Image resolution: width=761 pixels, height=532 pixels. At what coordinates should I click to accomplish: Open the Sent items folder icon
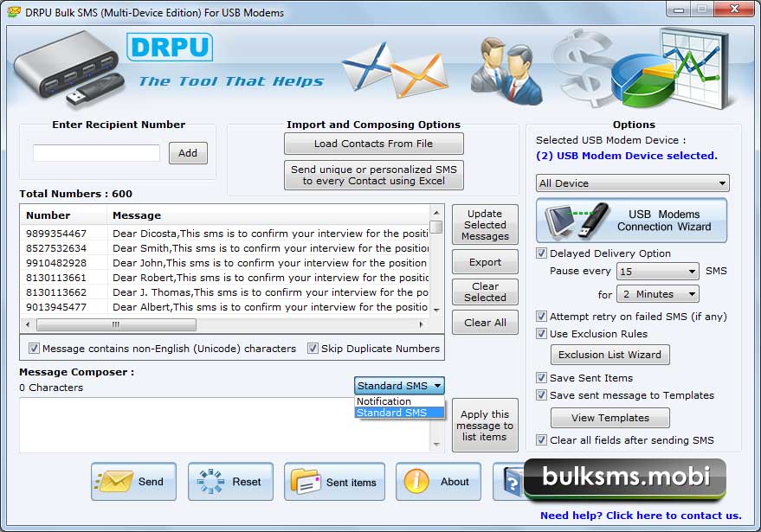306,481
